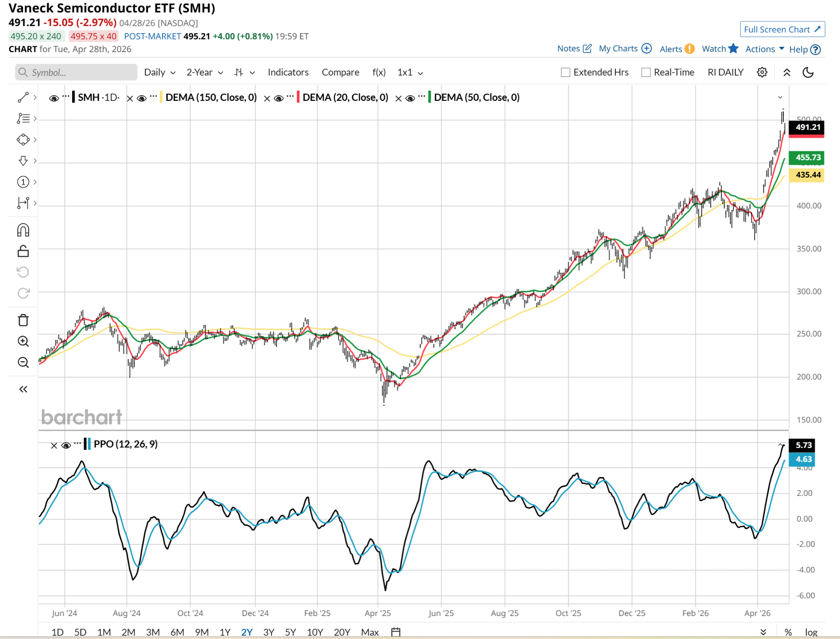Viewport: 840px width, 639px height.
Task: Switch to dark mode moon icon
Action: [x=808, y=73]
